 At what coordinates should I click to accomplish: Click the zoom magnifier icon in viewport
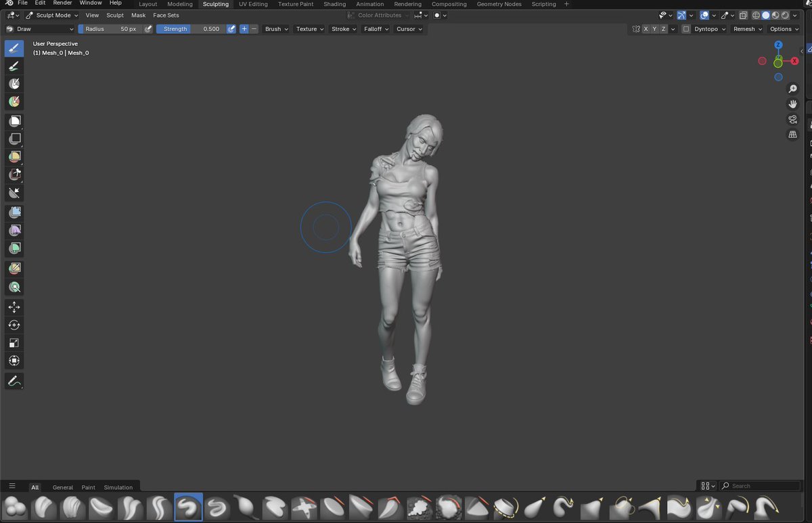(792, 89)
